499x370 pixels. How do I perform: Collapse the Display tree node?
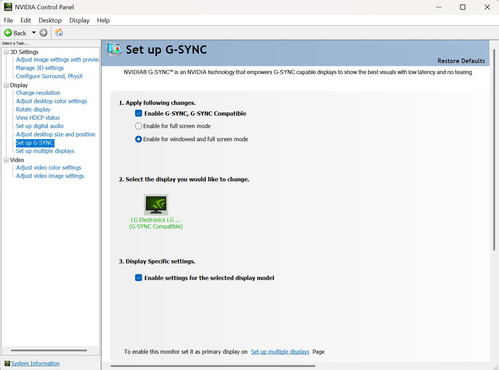tap(6, 85)
